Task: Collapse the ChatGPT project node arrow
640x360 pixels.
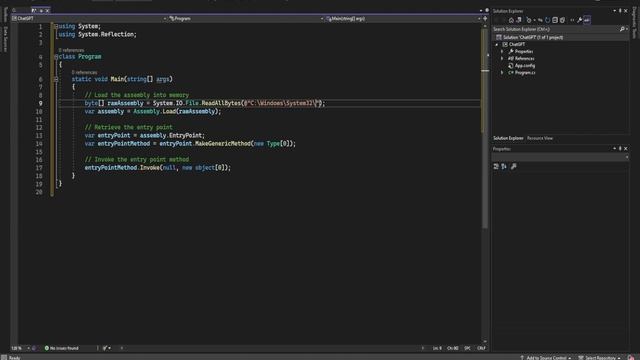Action: click(x=497, y=44)
